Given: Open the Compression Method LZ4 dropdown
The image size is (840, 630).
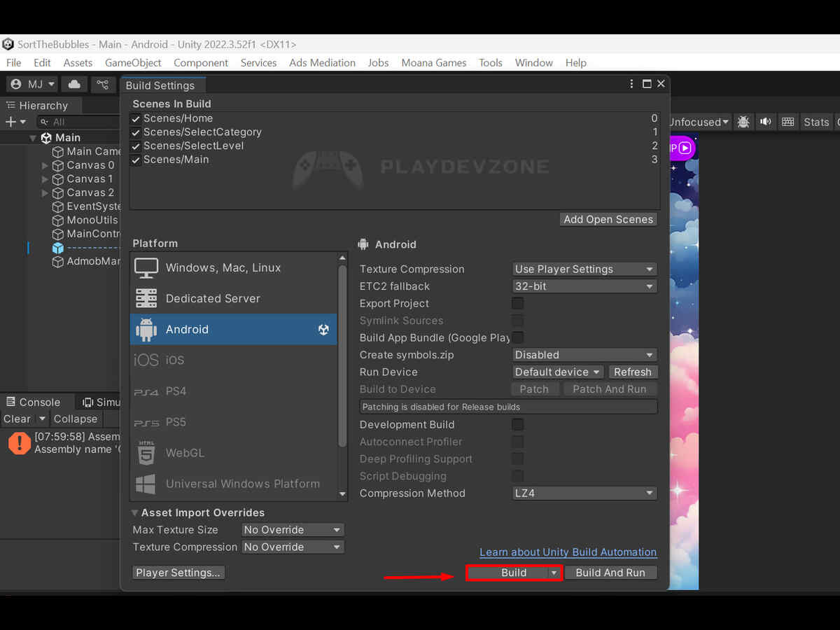Looking at the screenshot, I should coord(584,493).
